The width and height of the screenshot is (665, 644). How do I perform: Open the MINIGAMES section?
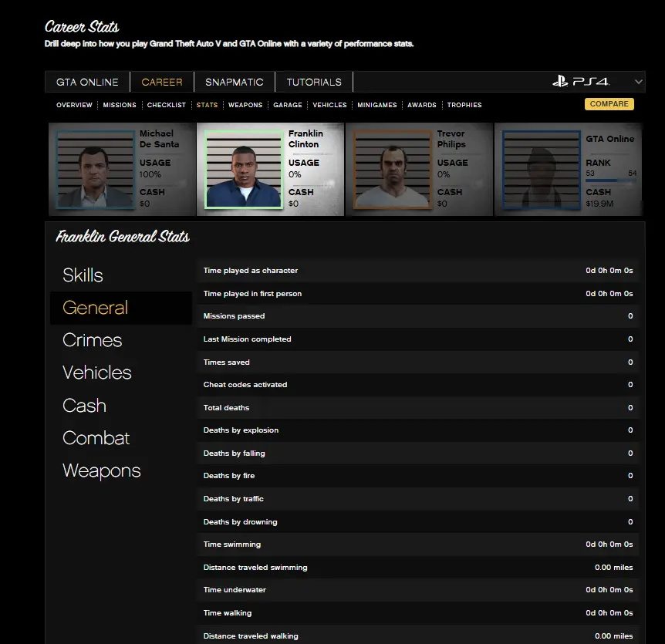(377, 105)
